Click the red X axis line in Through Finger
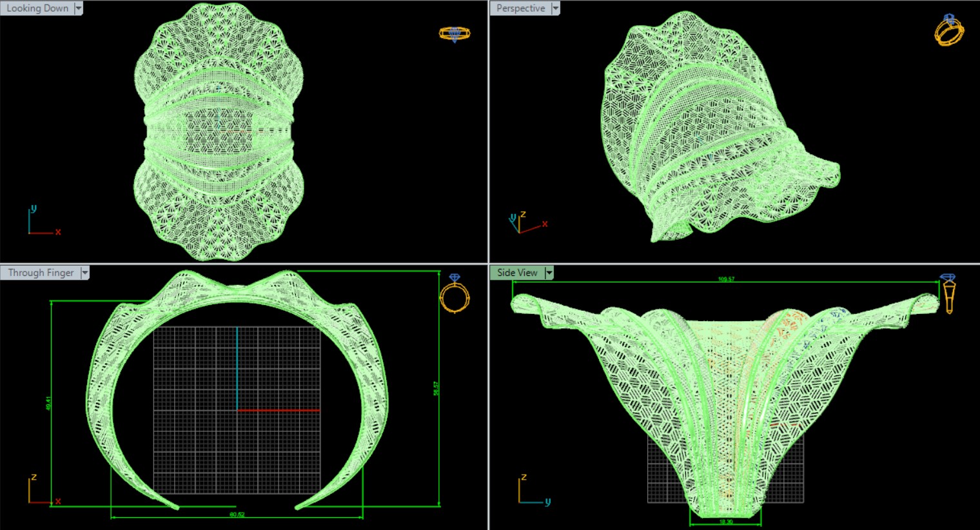Screen dimensions: 980x530 coord(279,410)
